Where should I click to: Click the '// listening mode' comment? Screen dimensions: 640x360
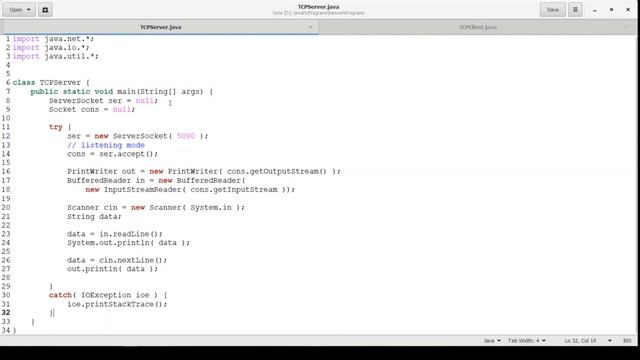(106, 145)
